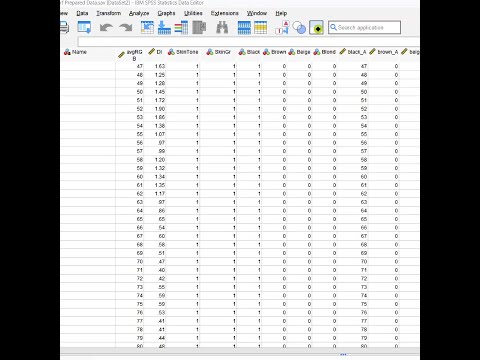Click DI cell with value 1.17
This screenshot has height=360, width=480.
coord(156,194)
